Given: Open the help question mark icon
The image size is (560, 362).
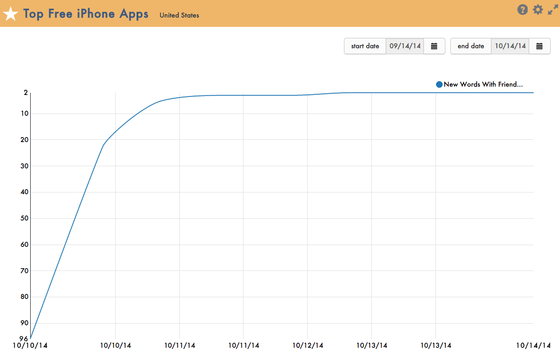Looking at the screenshot, I should point(522,10).
